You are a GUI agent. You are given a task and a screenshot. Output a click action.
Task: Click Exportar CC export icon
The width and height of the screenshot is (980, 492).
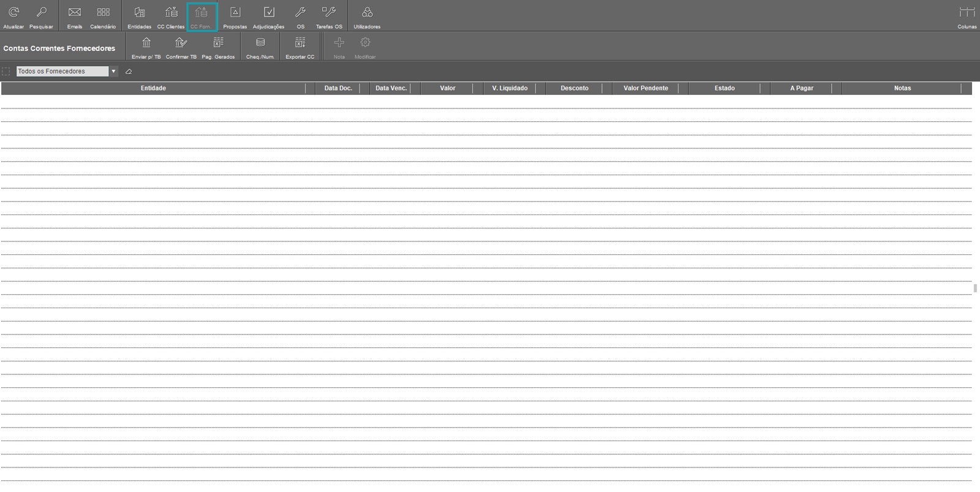300,42
